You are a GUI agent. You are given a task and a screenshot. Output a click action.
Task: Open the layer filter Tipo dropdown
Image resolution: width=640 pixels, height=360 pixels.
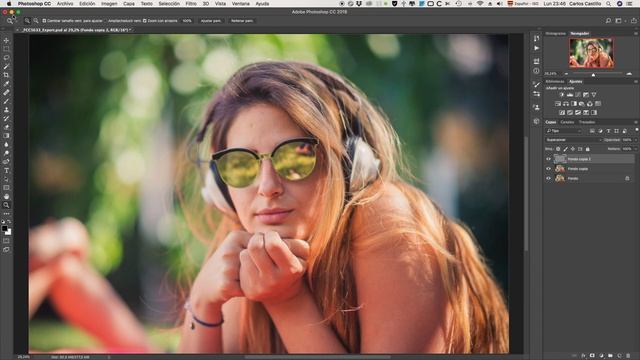(x=564, y=131)
